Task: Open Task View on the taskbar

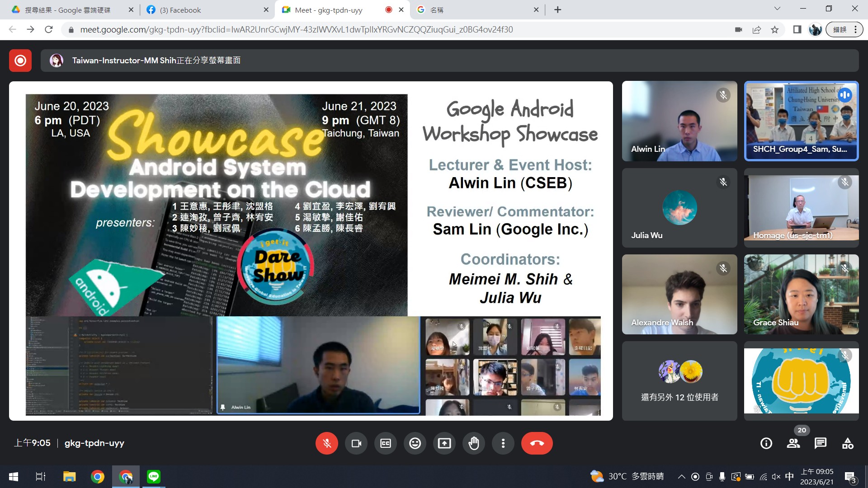Action: [41, 477]
